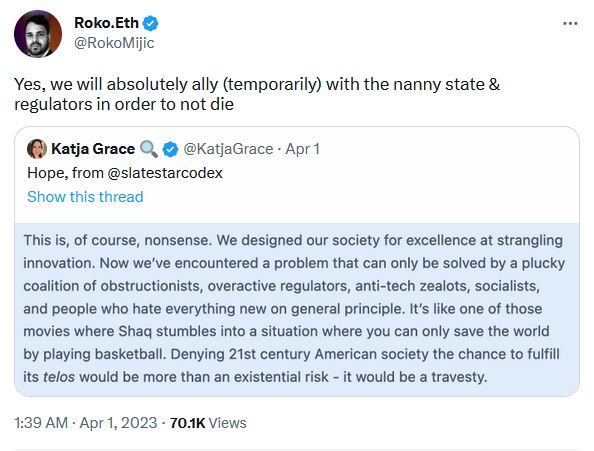Screen dimensions: 594x451
Task: Click the 1:39 AM · Apr 1, 2023 timestamp
Action: pyautogui.click(x=86, y=423)
